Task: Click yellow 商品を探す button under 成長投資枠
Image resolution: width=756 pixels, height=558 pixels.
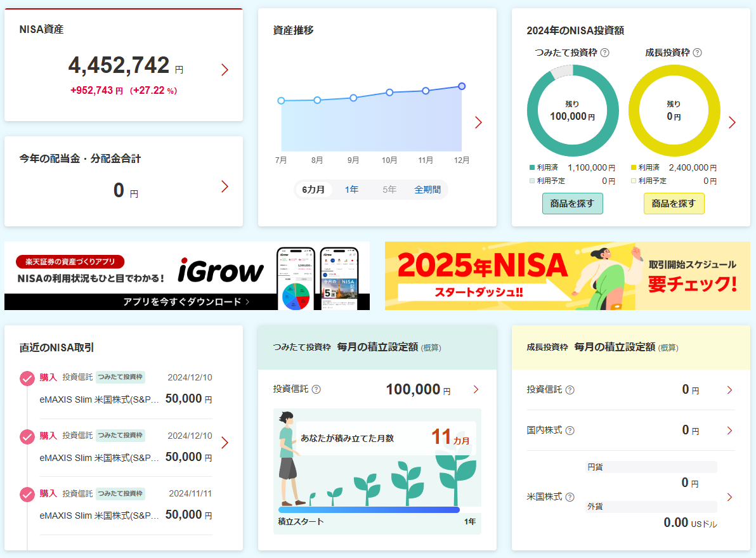Action: [x=674, y=204]
